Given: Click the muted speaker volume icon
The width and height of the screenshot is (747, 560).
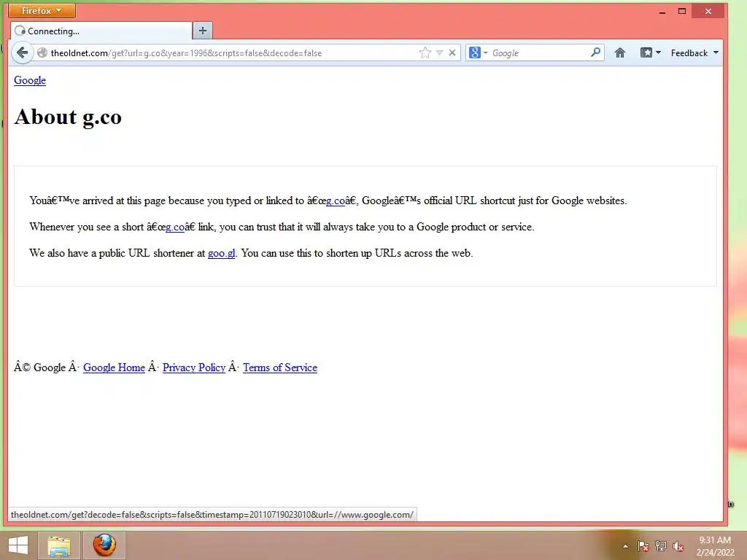Looking at the screenshot, I should [x=678, y=546].
